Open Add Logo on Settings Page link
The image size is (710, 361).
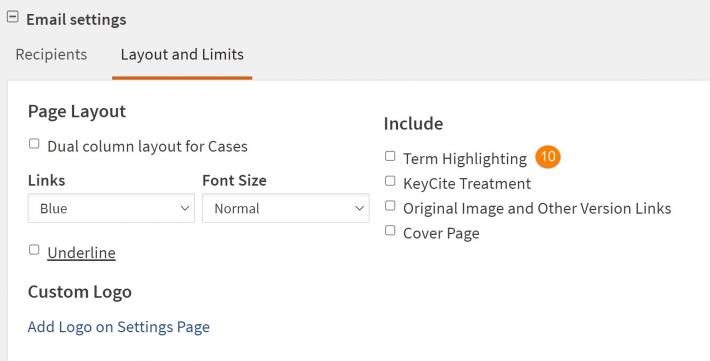119,327
